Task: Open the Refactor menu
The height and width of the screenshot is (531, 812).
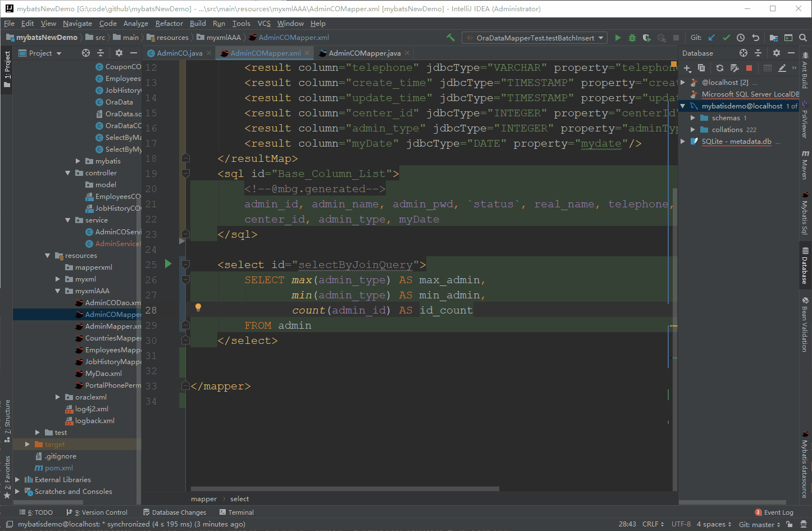Action: (x=169, y=24)
